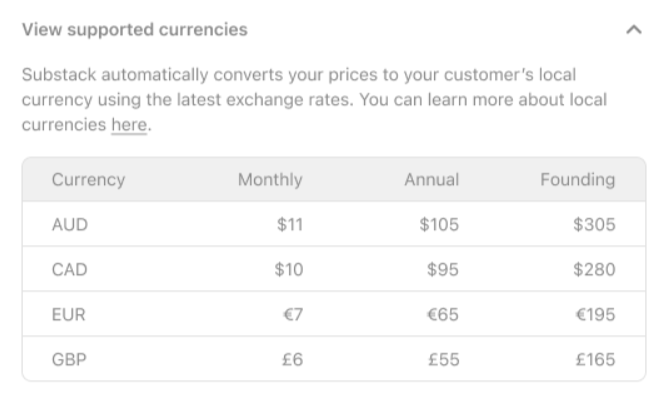This screenshot has height=398, width=662.
Task: Select the GBP currency row label
Action: [x=69, y=360]
